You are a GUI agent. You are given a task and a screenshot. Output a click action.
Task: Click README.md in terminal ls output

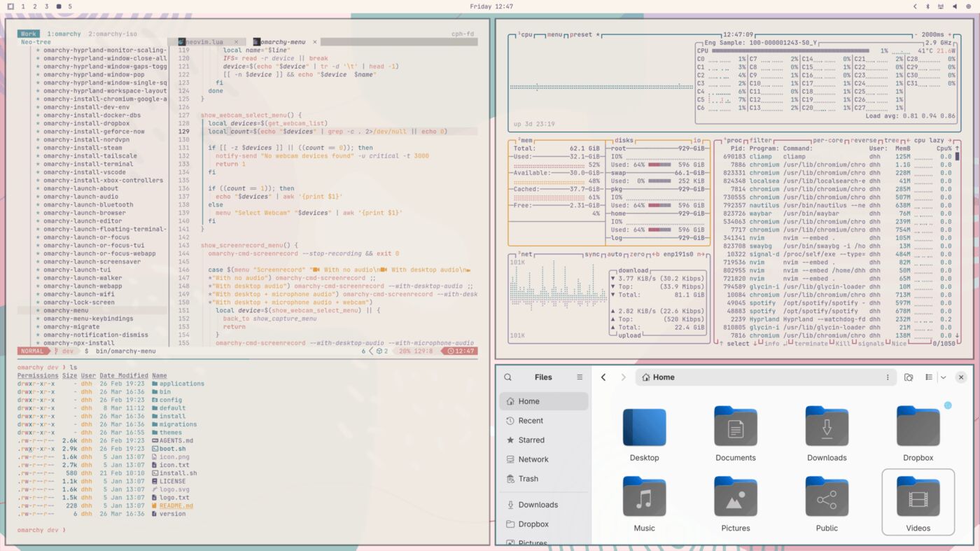[176, 506]
